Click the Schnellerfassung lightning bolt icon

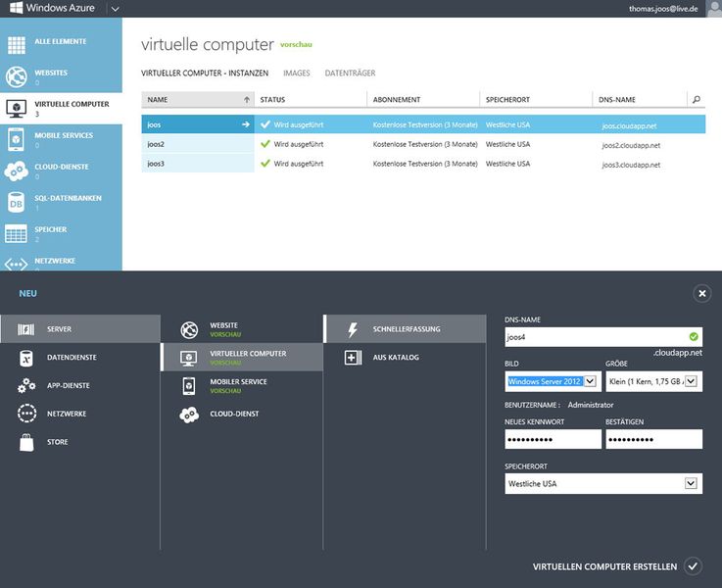[x=353, y=329]
